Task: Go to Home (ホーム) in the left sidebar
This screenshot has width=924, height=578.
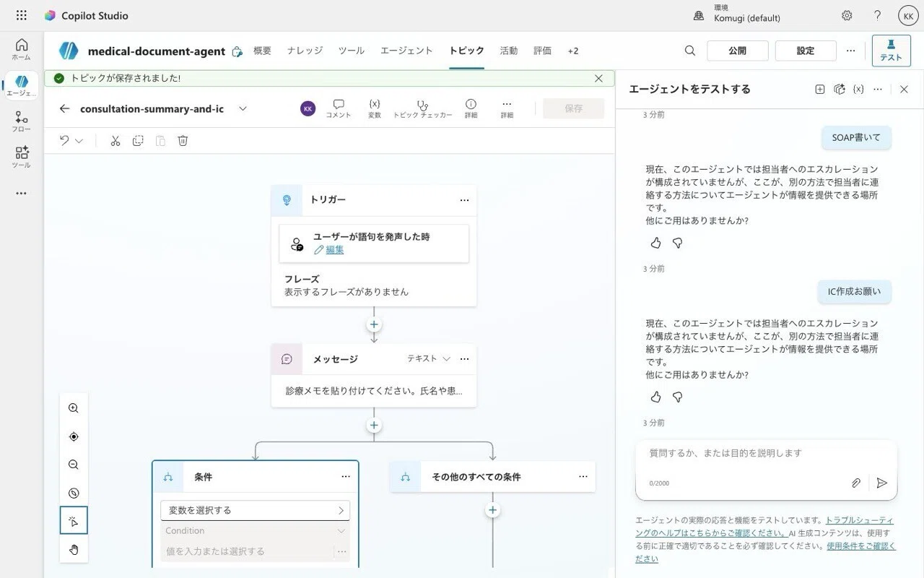Action: [21, 49]
